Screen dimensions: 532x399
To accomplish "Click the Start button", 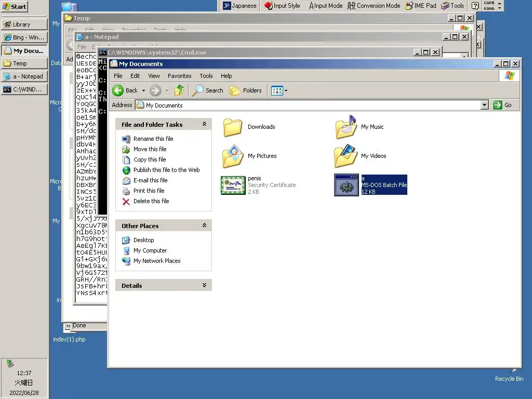I will tap(15, 7).
